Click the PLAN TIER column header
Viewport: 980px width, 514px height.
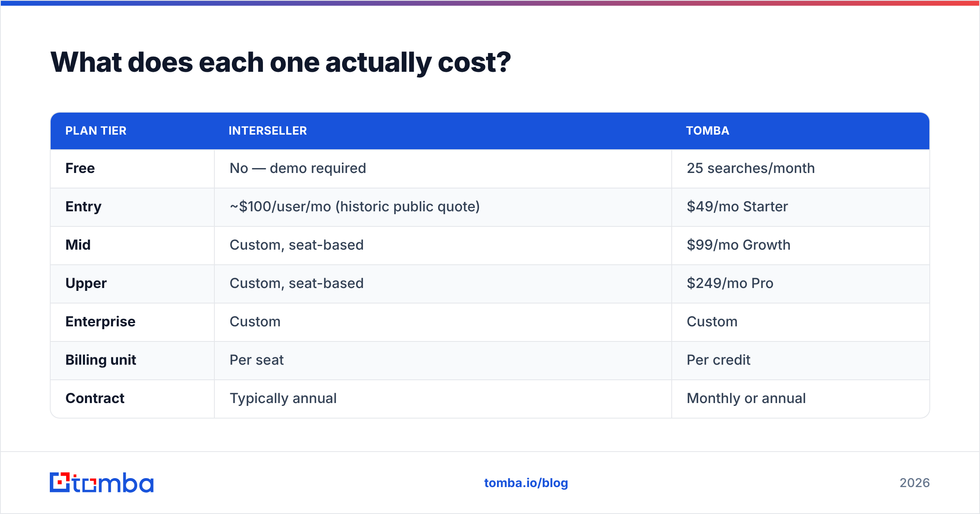[96, 131]
